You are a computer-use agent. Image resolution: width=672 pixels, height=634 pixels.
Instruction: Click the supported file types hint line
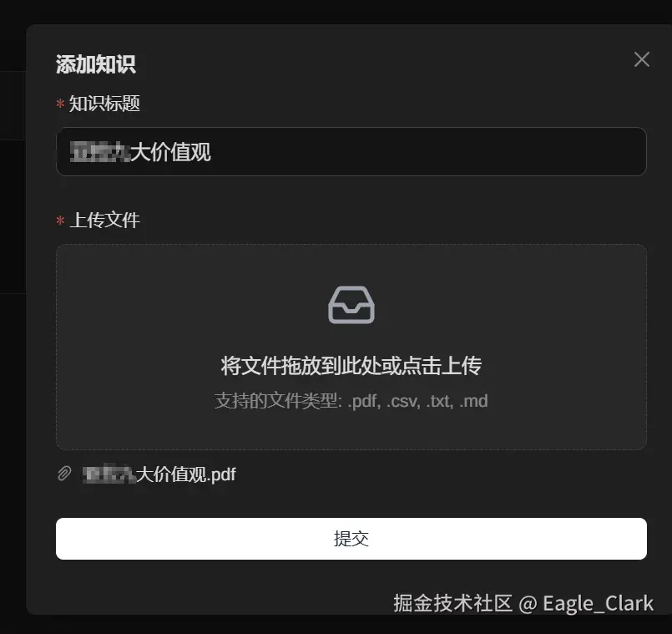351,401
